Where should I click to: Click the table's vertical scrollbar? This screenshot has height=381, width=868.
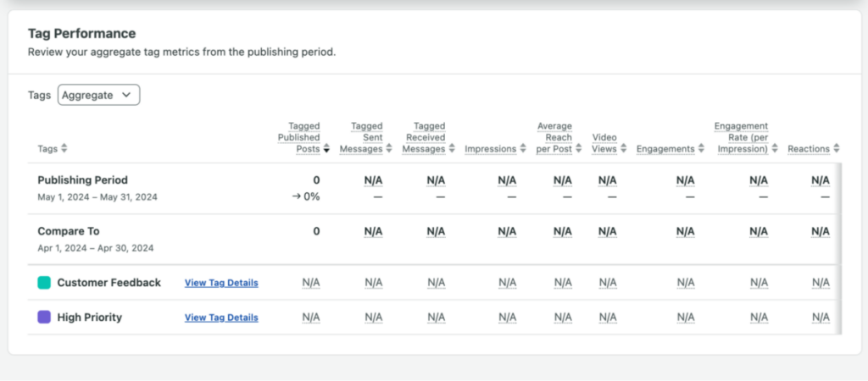tap(841, 248)
